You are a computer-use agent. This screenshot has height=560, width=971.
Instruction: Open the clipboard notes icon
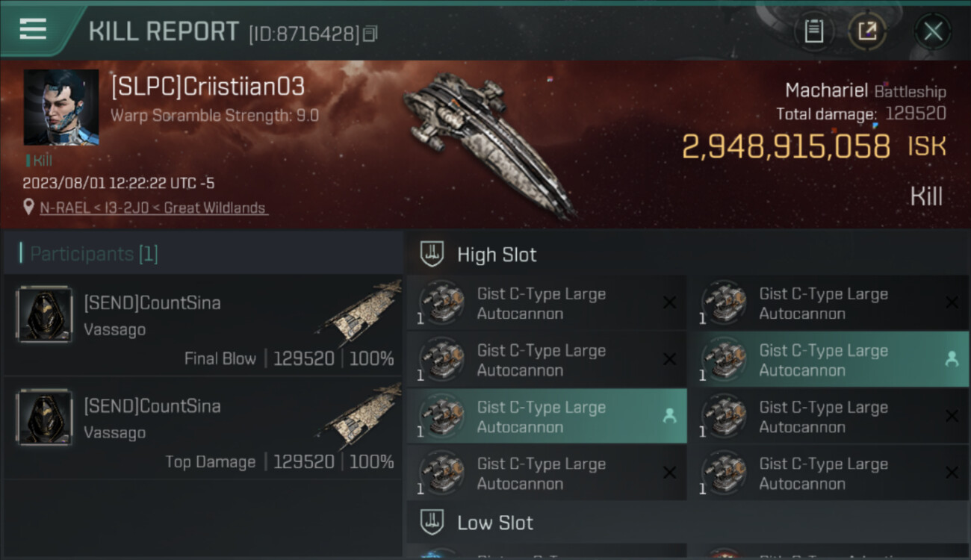pyautogui.click(x=813, y=31)
